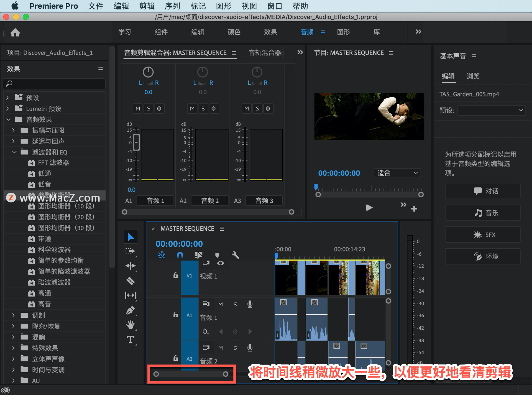Expand the 降杂/恢复 folder
Screen dimensions: 532x395
click(x=13, y=326)
